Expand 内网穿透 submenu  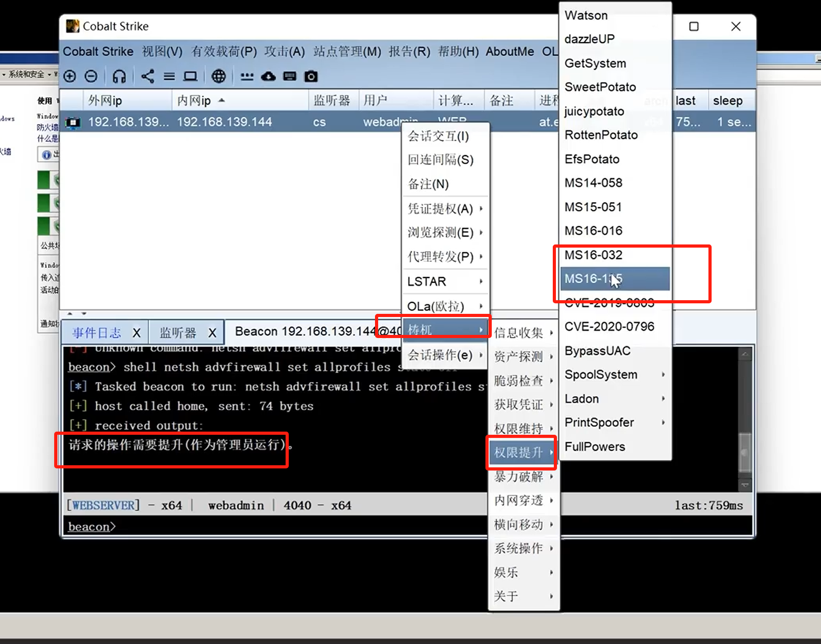pyautogui.click(x=524, y=500)
